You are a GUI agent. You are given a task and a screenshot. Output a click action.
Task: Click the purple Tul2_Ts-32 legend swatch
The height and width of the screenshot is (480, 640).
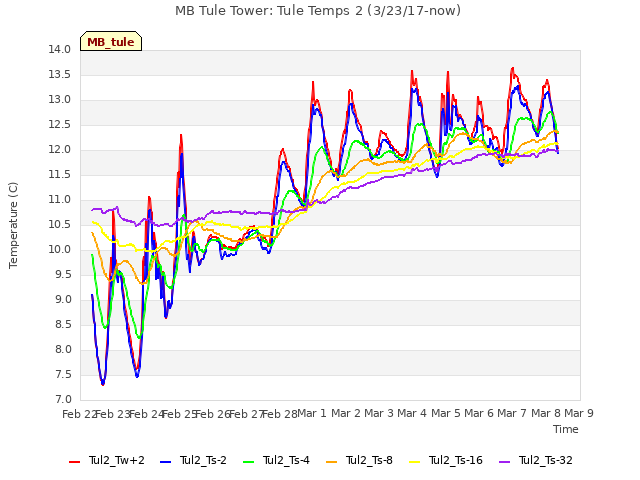coord(504,462)
